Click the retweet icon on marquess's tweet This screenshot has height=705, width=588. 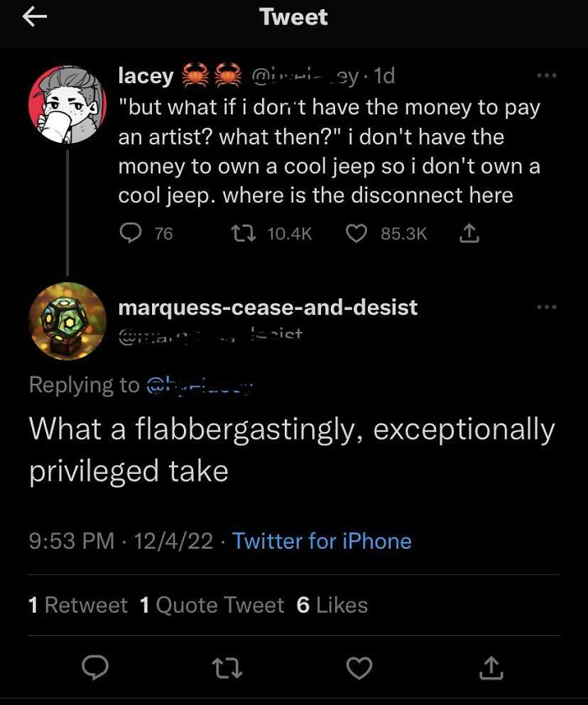(228, 668)
